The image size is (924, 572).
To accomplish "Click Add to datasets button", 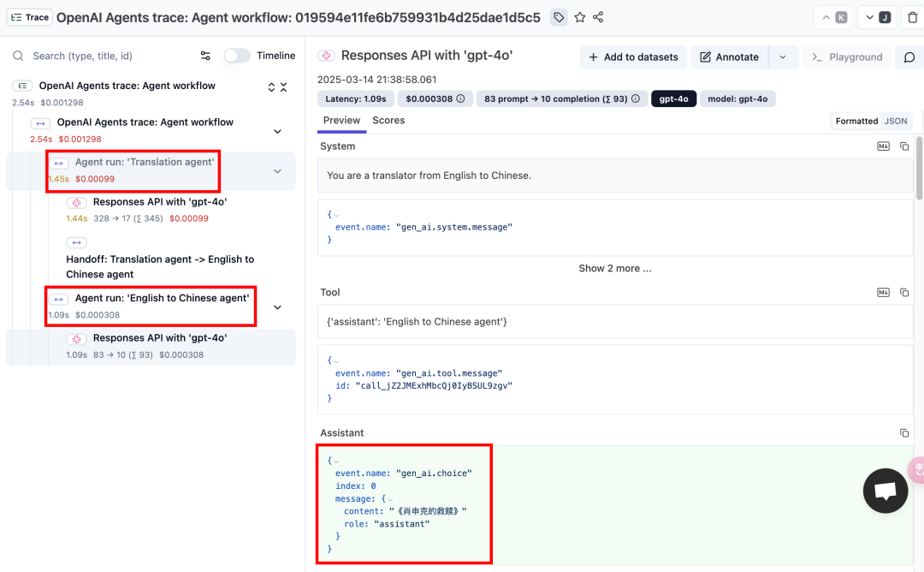I will coord(633,57).
